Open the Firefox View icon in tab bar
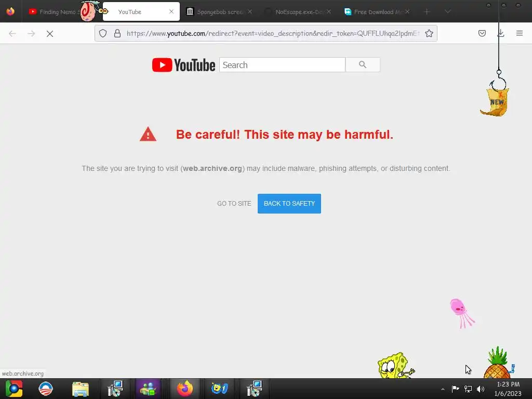Screen dimensions: 532x399 point(10,11)
